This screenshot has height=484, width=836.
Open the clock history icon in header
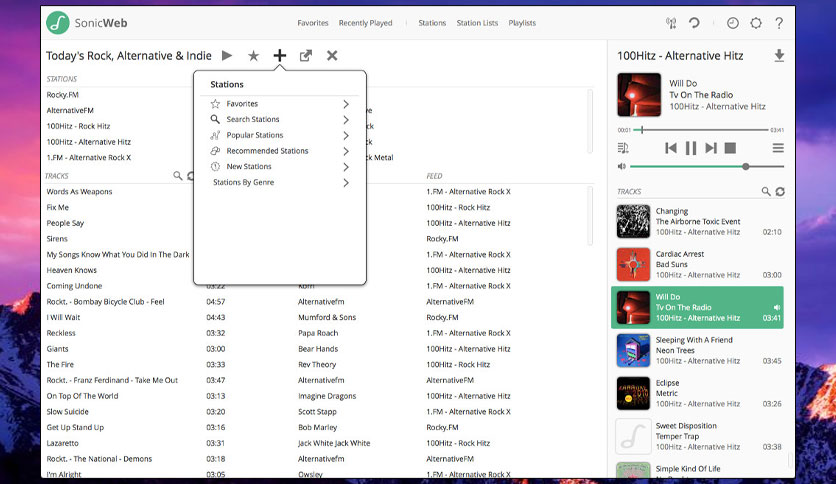tap(733, 23)
